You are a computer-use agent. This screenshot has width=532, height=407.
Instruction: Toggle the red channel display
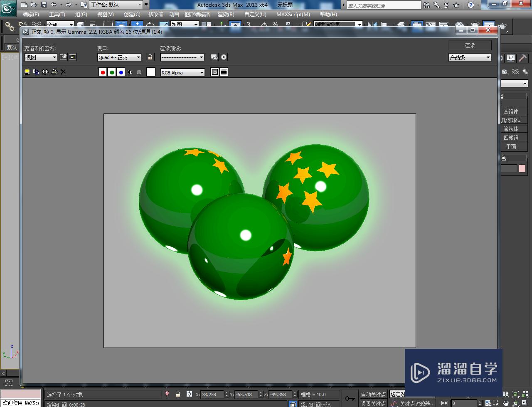pos(103,72)
